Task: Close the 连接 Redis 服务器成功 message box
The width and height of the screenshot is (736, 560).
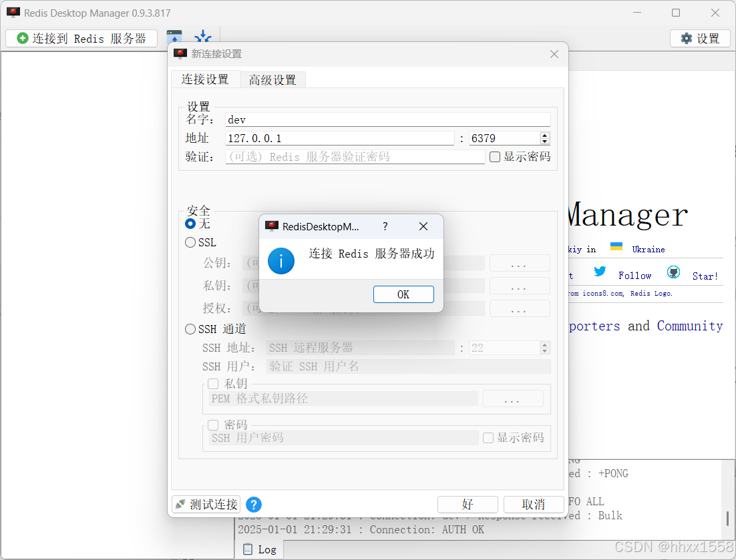Action: tap(423, 226)
